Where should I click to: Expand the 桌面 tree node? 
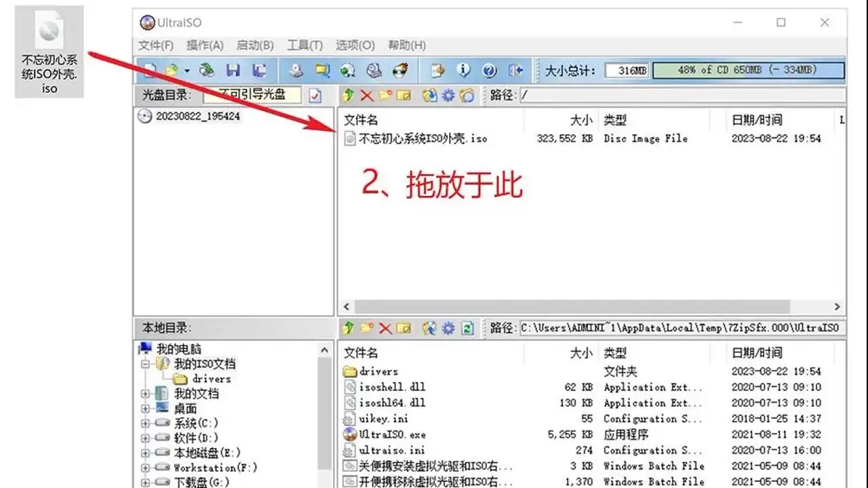click(145, 409)
